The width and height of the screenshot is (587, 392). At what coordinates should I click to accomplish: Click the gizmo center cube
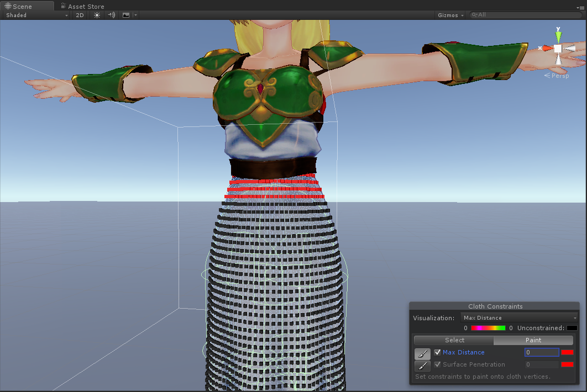click(558, 49)
